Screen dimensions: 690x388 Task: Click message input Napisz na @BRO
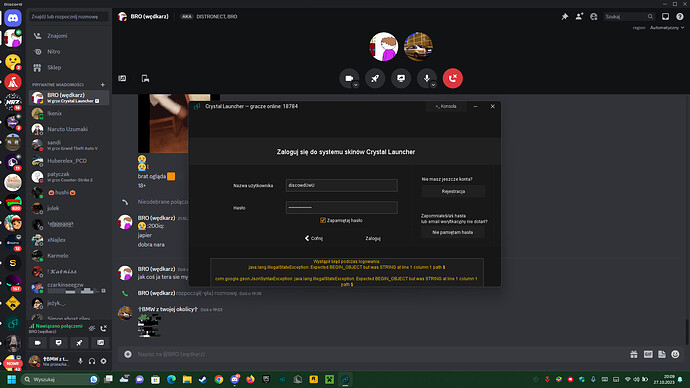click(378, 354)
